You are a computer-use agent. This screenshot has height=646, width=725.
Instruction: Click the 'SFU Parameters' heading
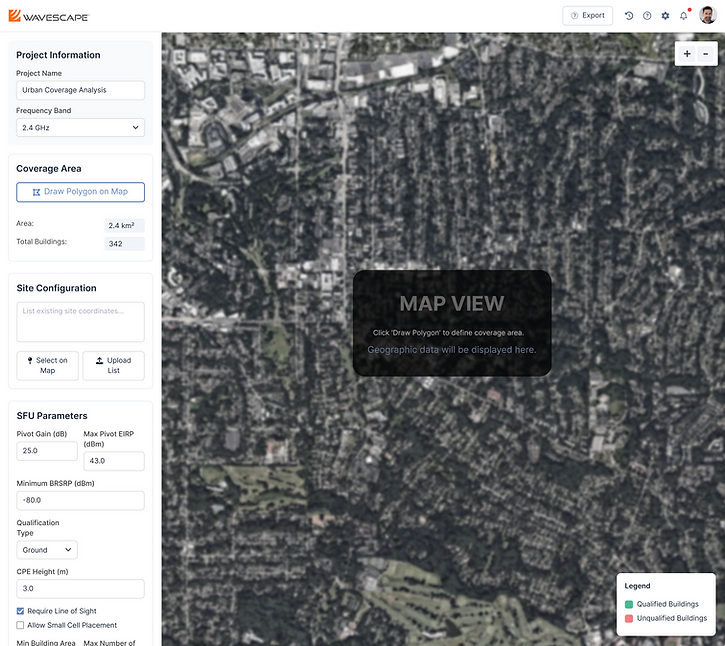[52, 416]
